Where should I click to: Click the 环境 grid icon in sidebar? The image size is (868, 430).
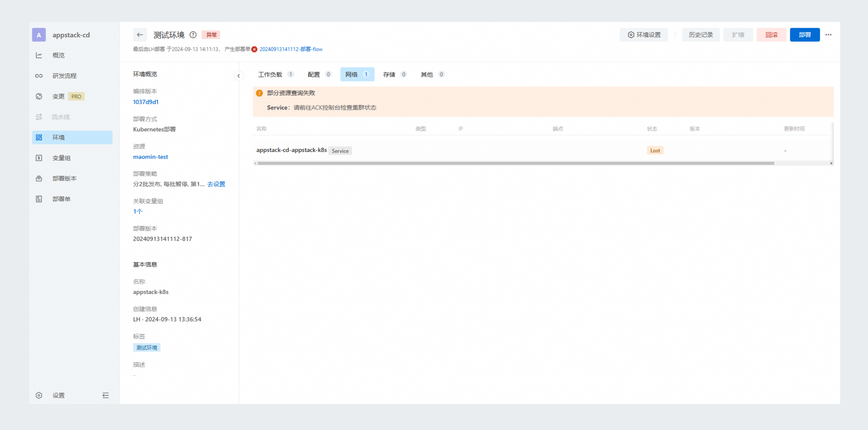point(39,137)
